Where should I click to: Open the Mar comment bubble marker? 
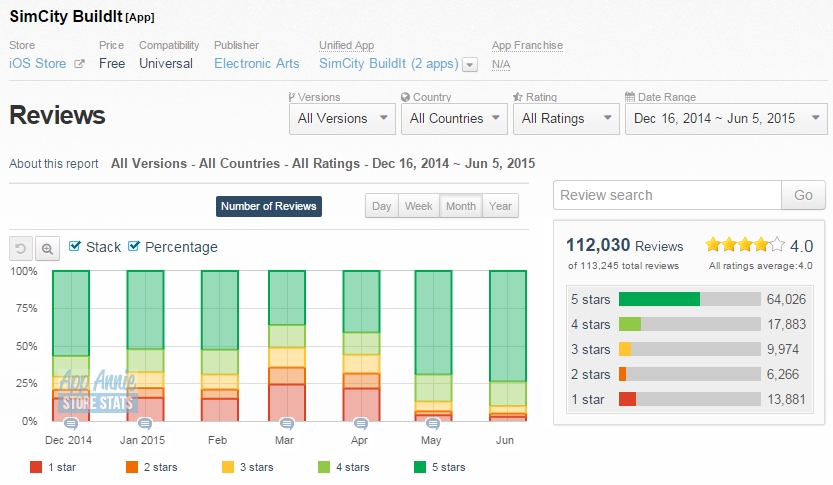point(287,423)
